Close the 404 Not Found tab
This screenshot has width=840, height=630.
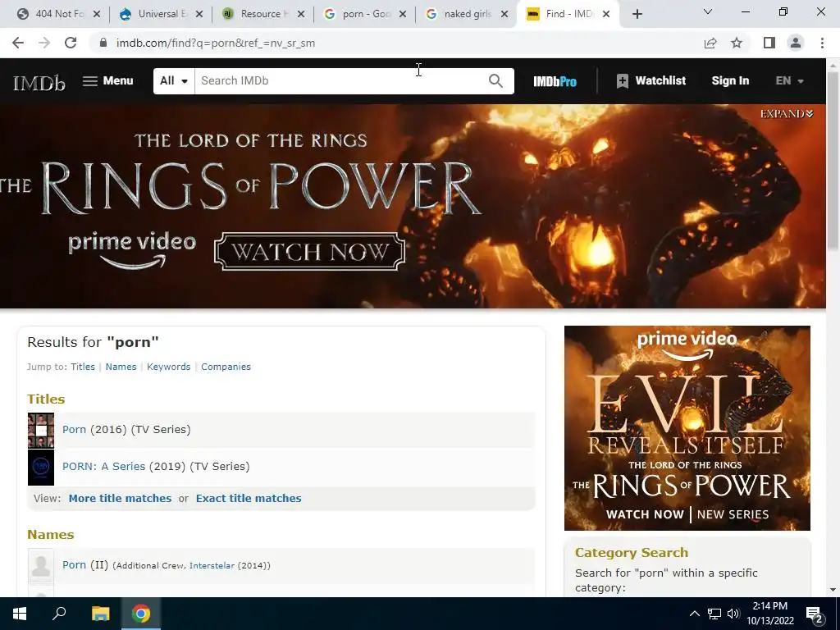97,14
